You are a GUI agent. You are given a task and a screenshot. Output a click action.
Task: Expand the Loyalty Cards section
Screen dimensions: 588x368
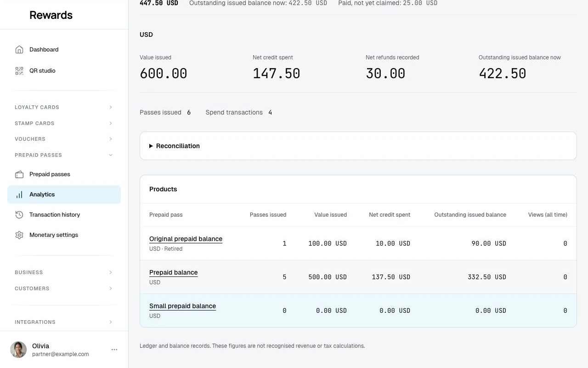click(64, 107)
